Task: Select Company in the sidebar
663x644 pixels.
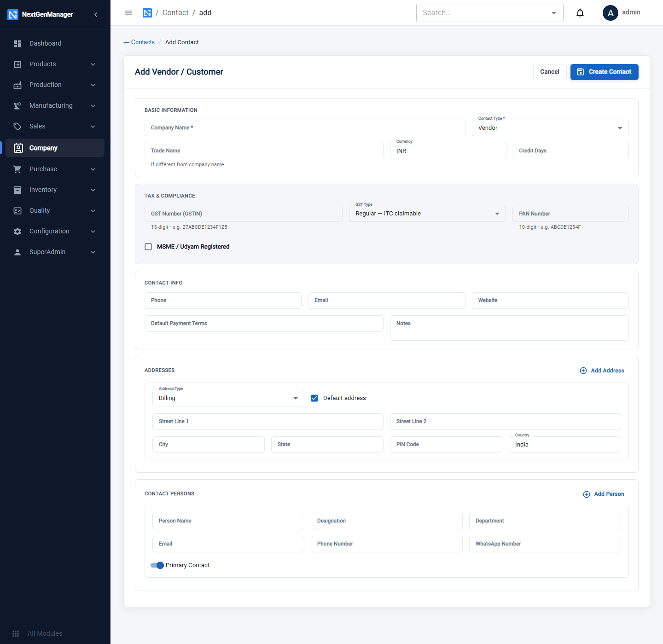Action: [x=55, y=148]
